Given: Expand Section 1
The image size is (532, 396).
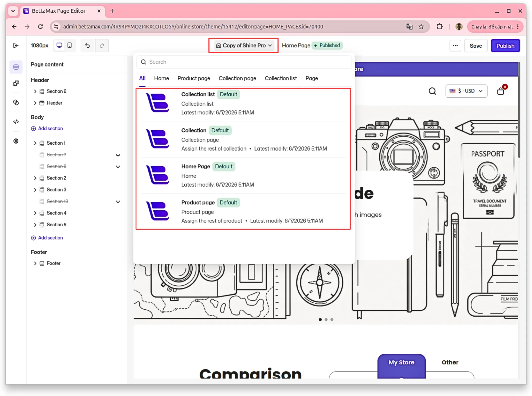Looking at the screenshot, I should point(35,143).
